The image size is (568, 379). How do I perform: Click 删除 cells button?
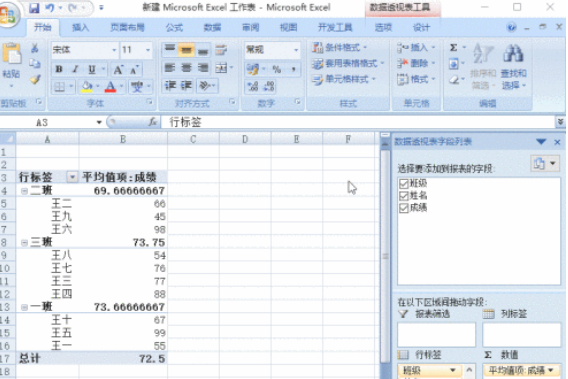416,63
